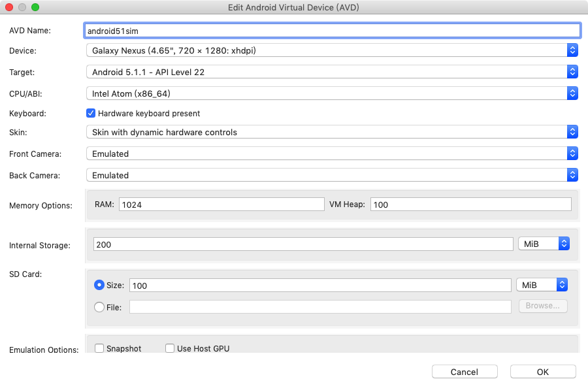Select the SD Card File radio button
Viewport: 588px width, 392px height.
(99, 306)
